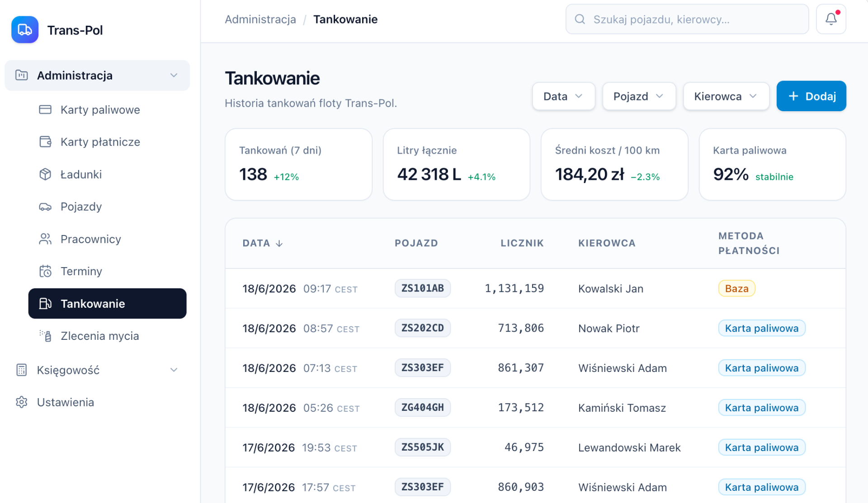The image size is (868, 503).
Task: Open Pracownicy people icon
Action: tap(45, 239)
